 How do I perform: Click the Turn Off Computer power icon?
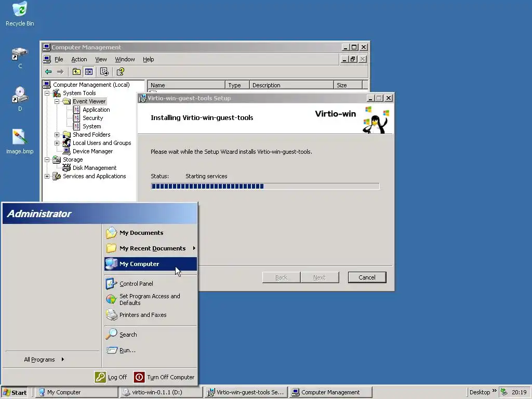point(139,377)
